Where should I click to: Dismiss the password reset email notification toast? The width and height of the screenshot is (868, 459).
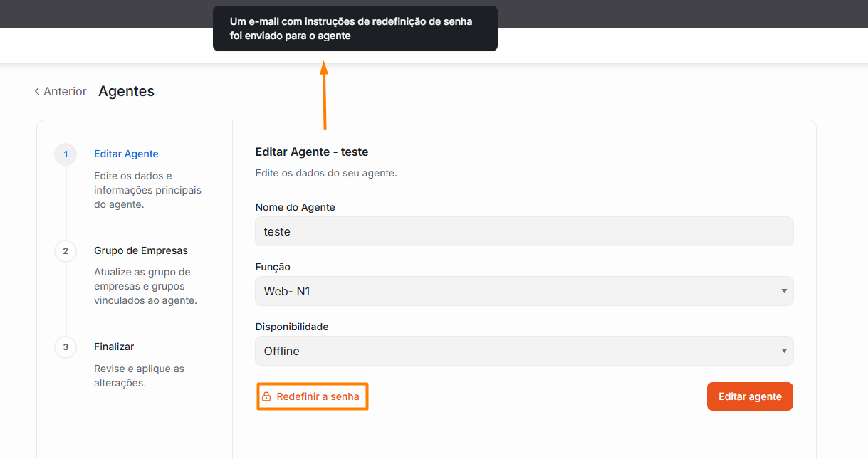tap(355, 28)
